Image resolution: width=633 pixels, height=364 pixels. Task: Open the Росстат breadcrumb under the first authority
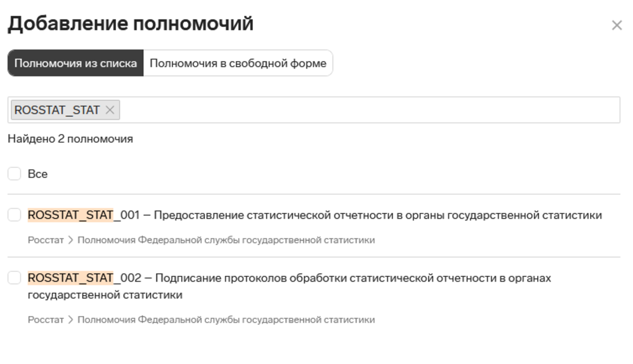[x=46, y=240]
